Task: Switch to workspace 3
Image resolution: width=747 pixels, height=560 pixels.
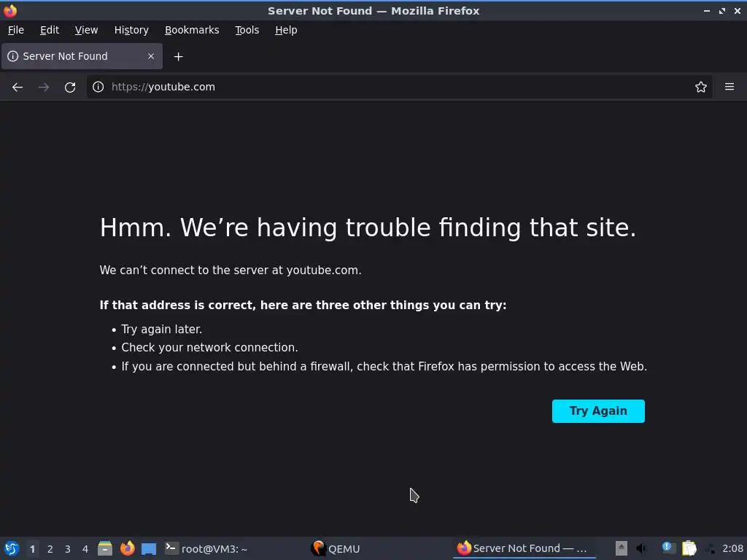Action: [x=68, y=549]
